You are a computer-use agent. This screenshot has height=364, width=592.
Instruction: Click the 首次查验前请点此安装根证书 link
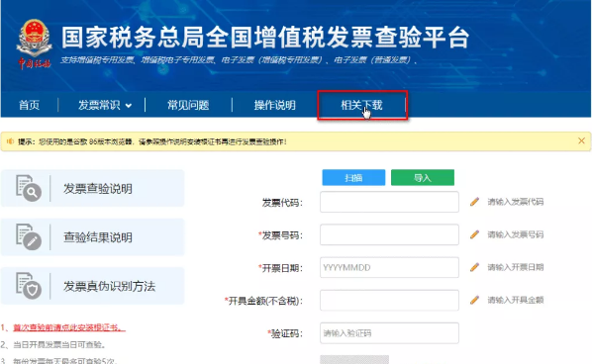(x=69, y=327)
